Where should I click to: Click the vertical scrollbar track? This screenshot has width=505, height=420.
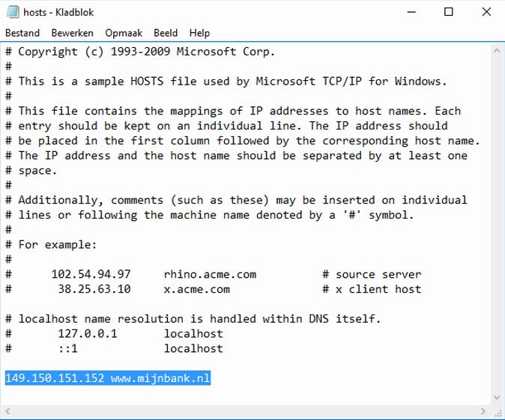[498, 225]
